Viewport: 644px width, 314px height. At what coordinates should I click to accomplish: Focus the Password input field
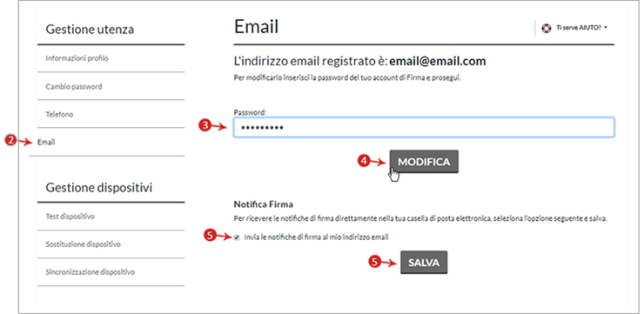(x=424, y=127)
